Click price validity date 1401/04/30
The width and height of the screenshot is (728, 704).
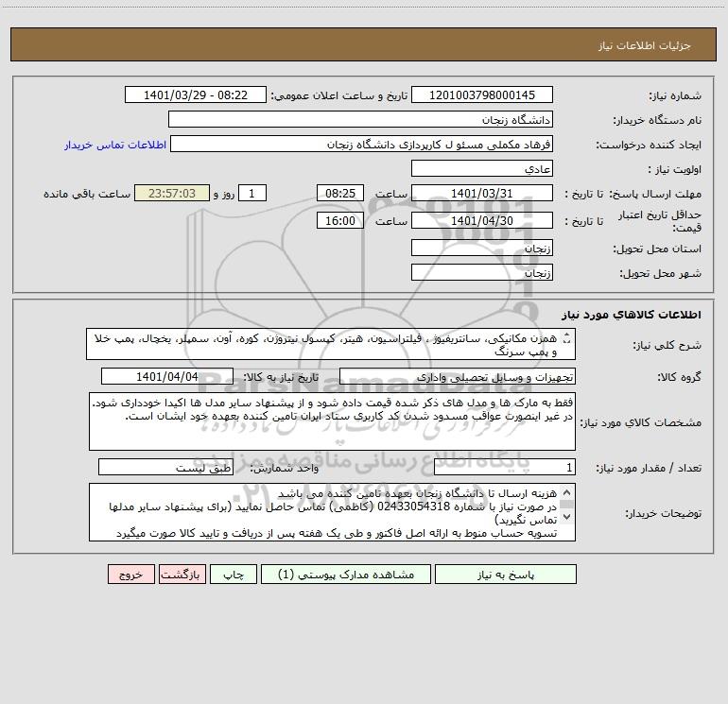tap(482, 220)
